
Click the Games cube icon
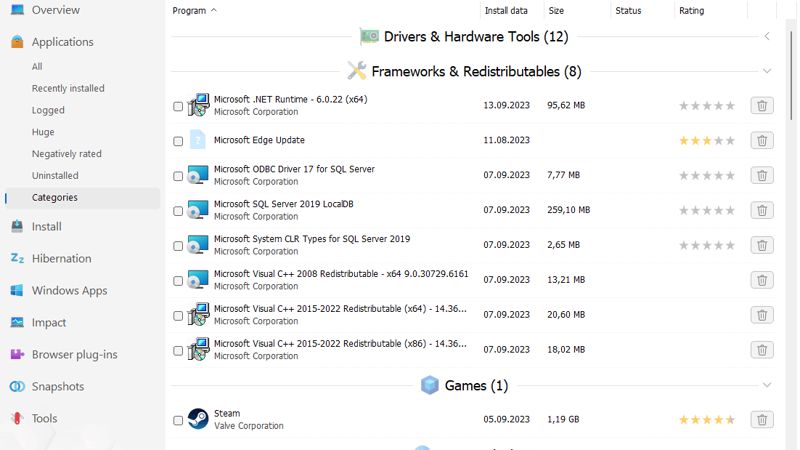click(430, 385)
